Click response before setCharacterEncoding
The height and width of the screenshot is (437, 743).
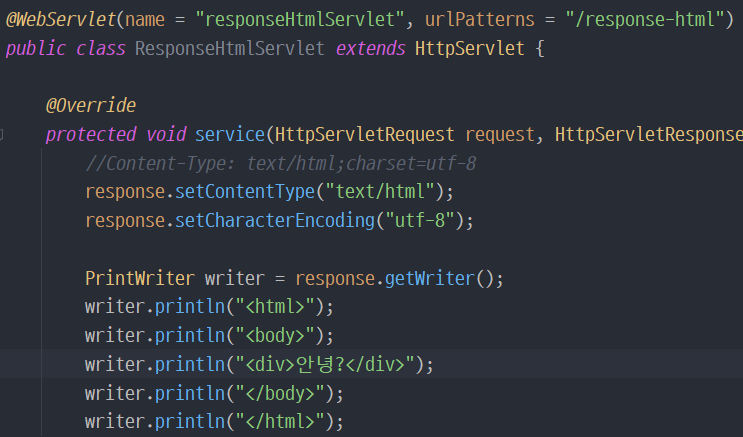(125, 221)
